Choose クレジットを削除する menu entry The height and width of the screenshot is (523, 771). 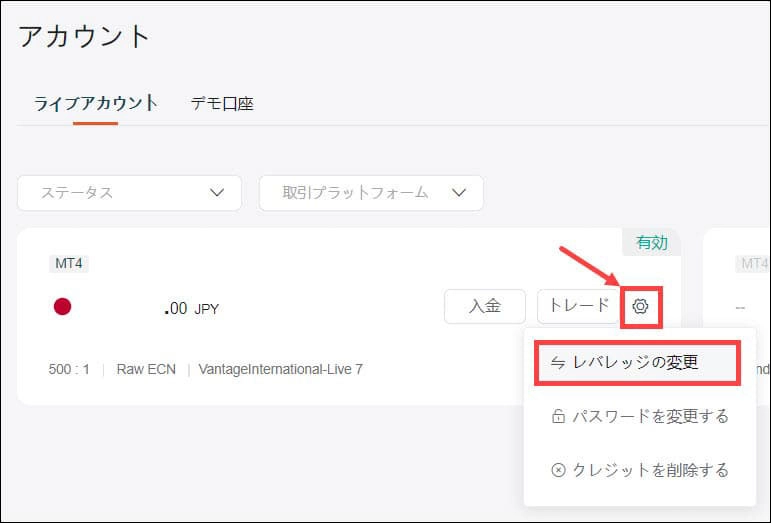649,470
